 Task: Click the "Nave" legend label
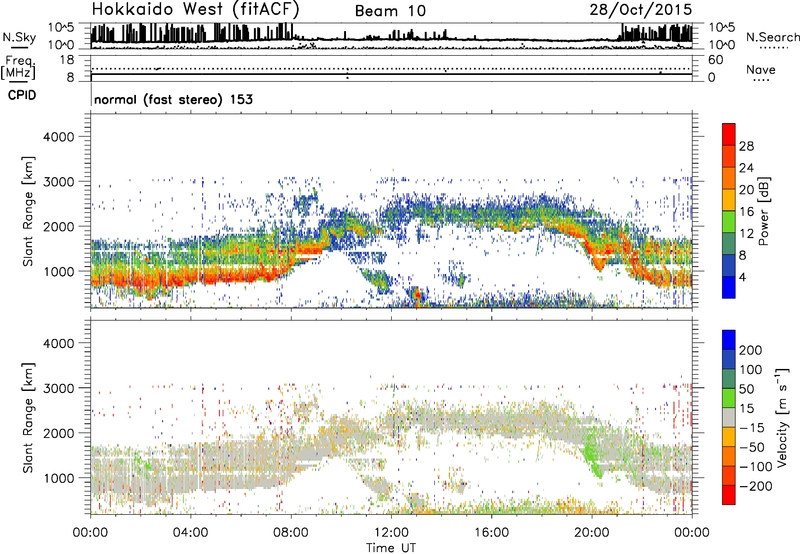pyautogui.click(x=760, y=69)
